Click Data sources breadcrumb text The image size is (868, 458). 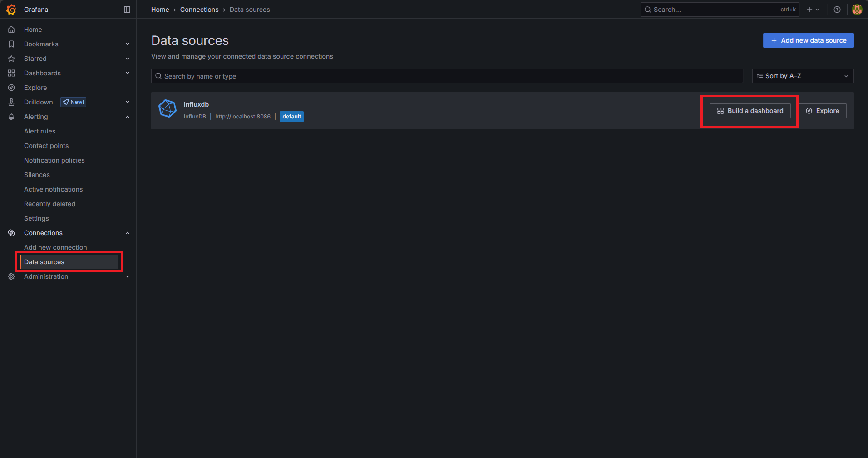coord(250,10)
